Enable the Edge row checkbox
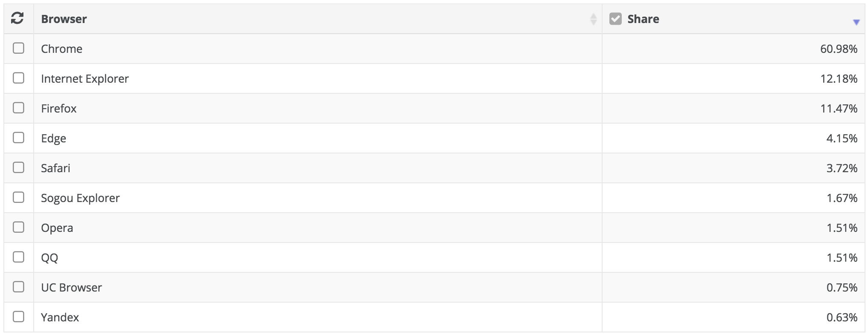 point(18,138)
